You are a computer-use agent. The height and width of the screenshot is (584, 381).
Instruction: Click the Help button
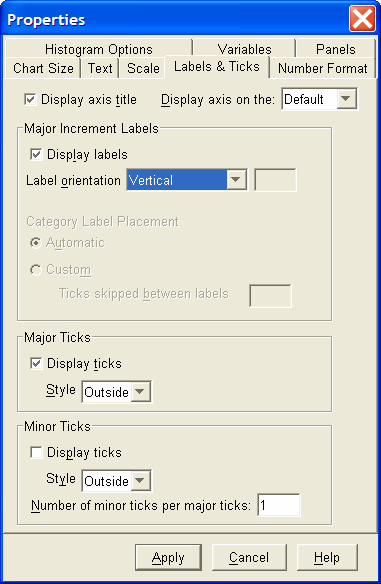coord(327,558)
